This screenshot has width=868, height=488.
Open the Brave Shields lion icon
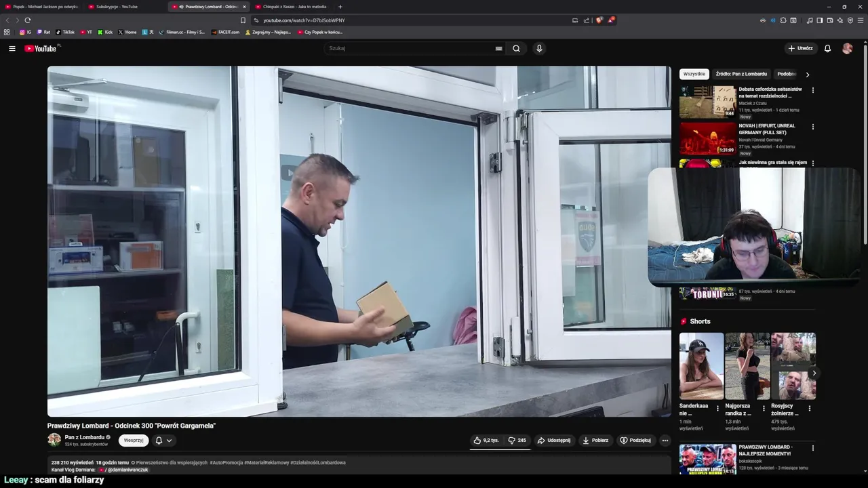(599, 20)
